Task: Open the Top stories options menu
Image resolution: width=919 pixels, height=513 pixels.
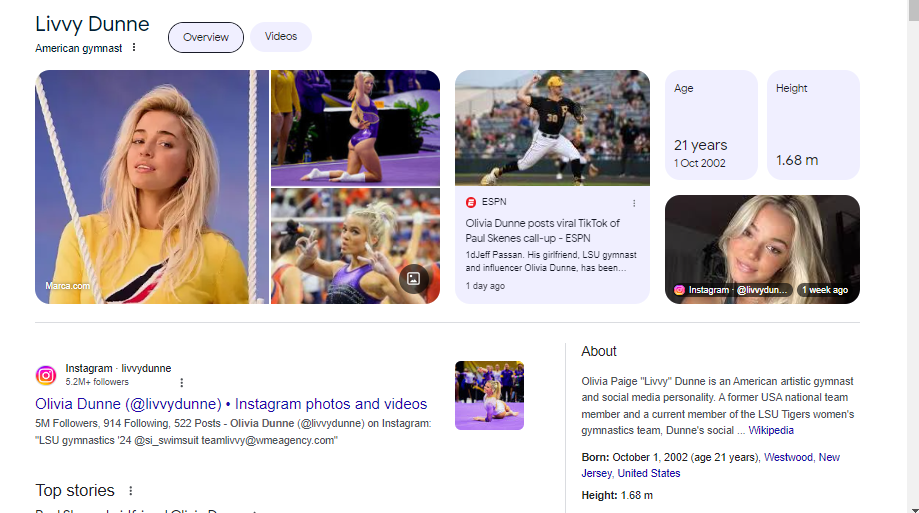Action: pos(131,491)
